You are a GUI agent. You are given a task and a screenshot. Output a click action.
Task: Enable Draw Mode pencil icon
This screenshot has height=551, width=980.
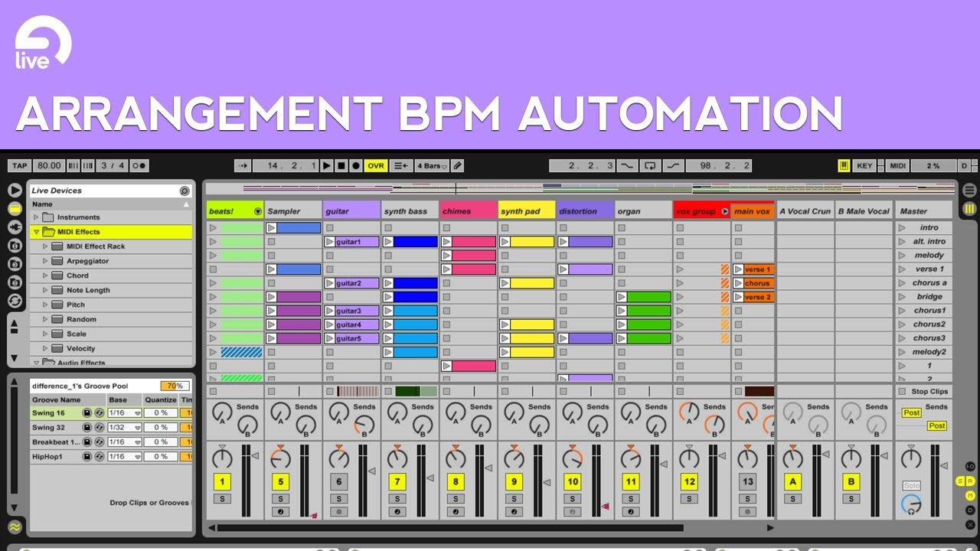point(457,165)
